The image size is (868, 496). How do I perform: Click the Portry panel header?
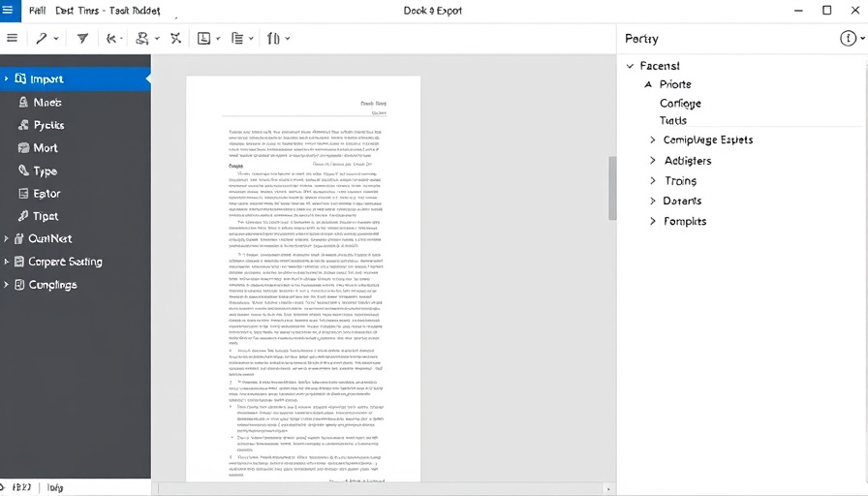click(x=641, y=39)
